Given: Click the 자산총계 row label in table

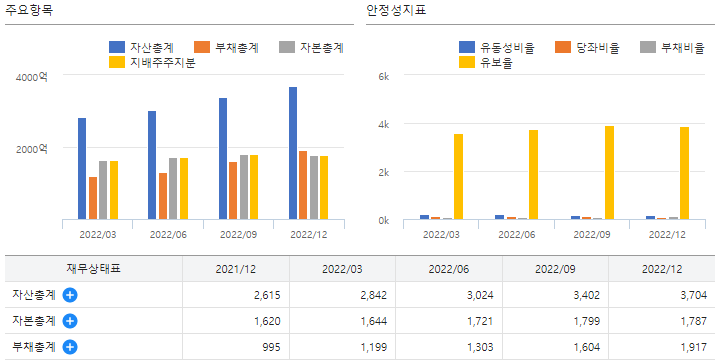Looking at the screenshot, I should pyautogui.click(x=34, y=295).
